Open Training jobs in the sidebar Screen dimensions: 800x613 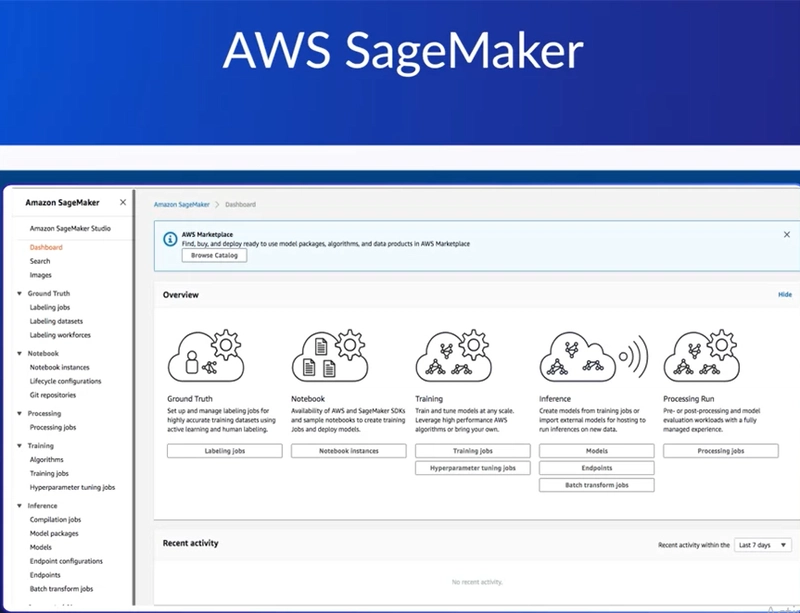tap(49, 473)
